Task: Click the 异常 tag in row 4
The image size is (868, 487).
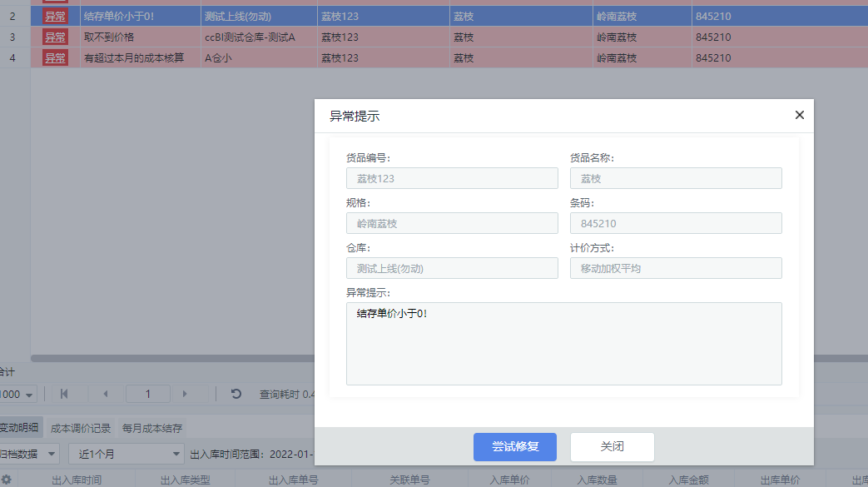Action: point(56,57)
